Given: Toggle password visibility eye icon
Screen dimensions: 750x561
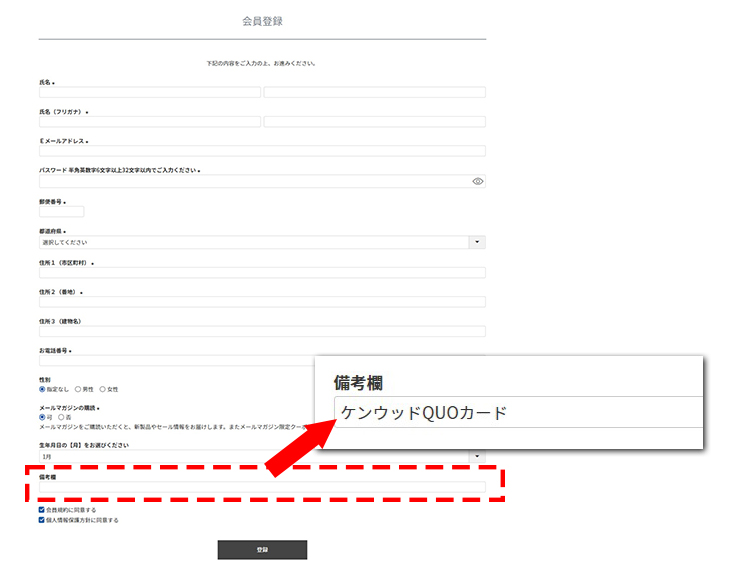Looking at the screenshot, I should click(x=477, y=182).
